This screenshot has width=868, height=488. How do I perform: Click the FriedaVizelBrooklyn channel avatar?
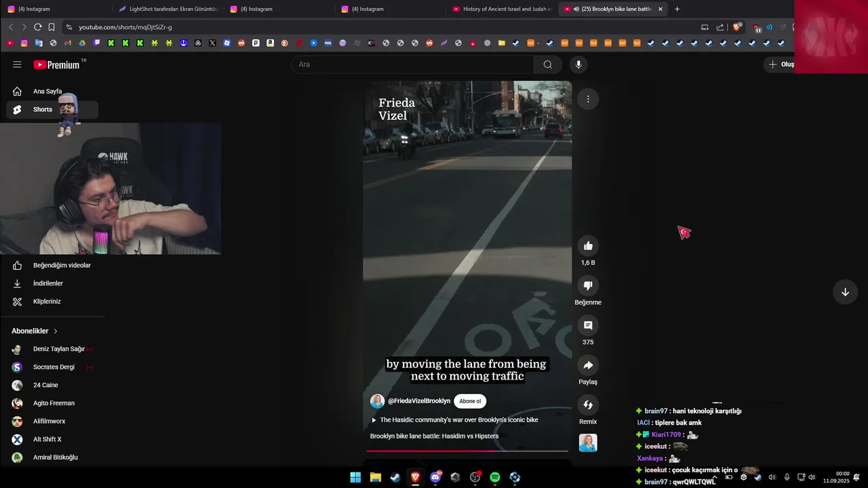click(377, 401)
